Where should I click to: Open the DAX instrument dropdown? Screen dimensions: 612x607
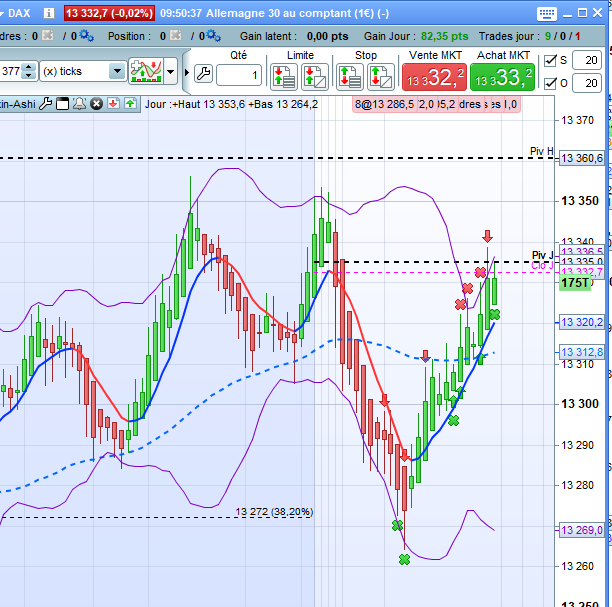tap(2, 13)
